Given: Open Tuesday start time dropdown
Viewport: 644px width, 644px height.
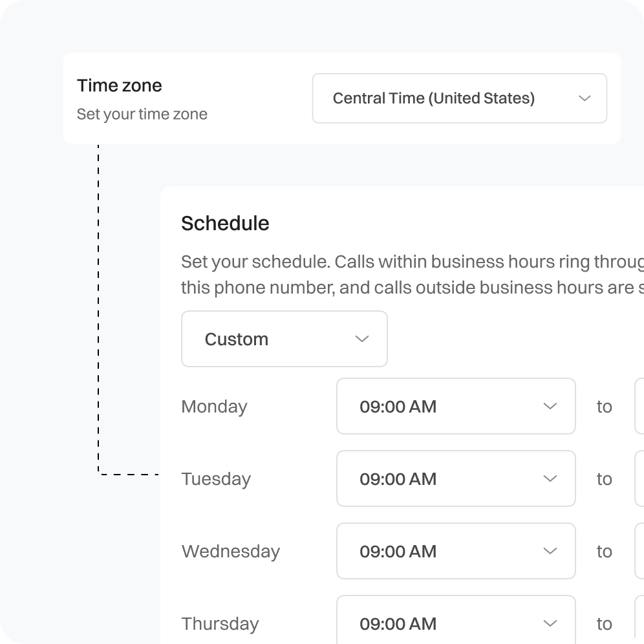Looking at the screenshot, I should click(455, 478).
